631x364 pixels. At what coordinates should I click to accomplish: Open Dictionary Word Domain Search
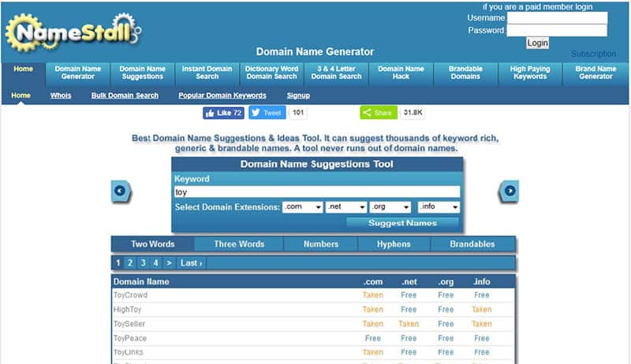point(271,72)
